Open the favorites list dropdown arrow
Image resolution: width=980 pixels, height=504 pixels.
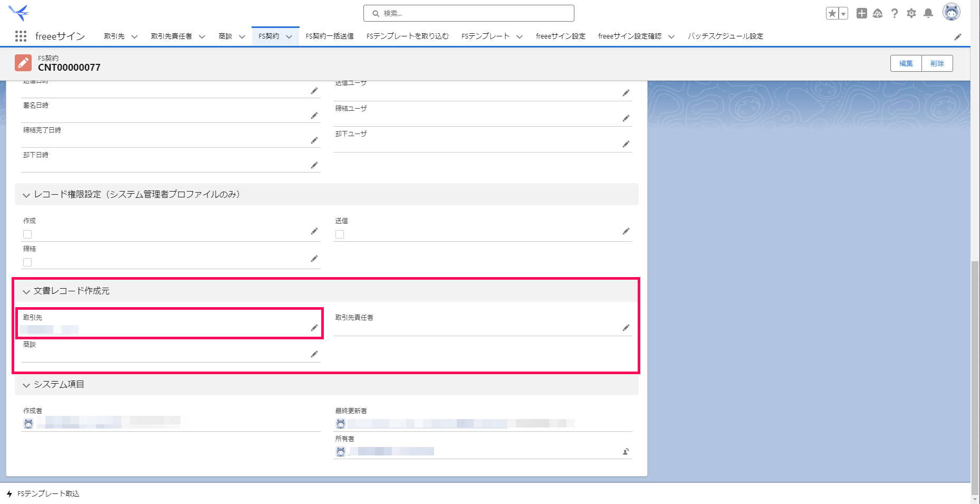tap(843, 14)
